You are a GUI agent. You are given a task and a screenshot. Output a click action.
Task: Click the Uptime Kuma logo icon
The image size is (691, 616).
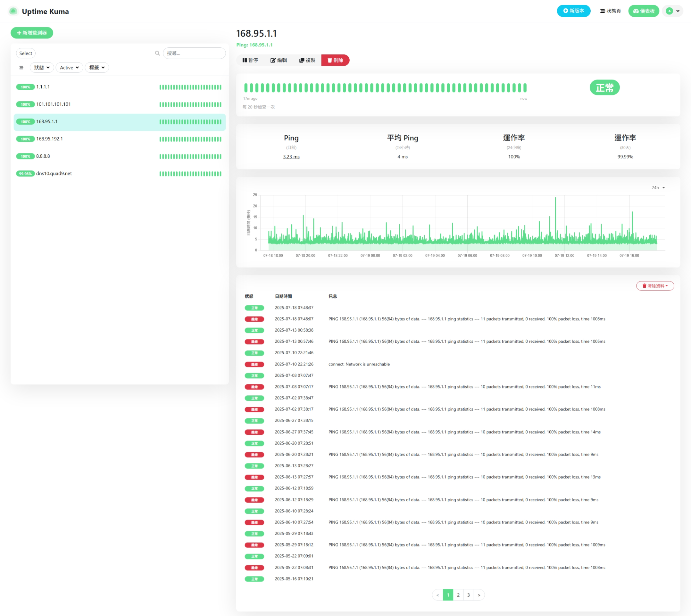pos(13,11)
